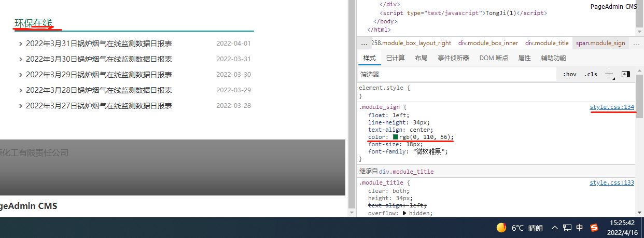Click the right breadcrumb overflow ellipsis

pos(636,43)
